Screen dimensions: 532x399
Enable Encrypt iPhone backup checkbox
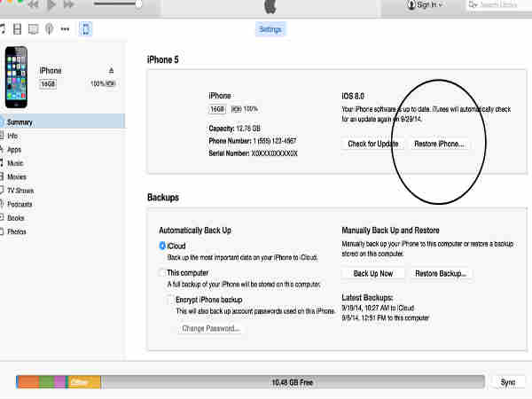(x=171, y=300)
